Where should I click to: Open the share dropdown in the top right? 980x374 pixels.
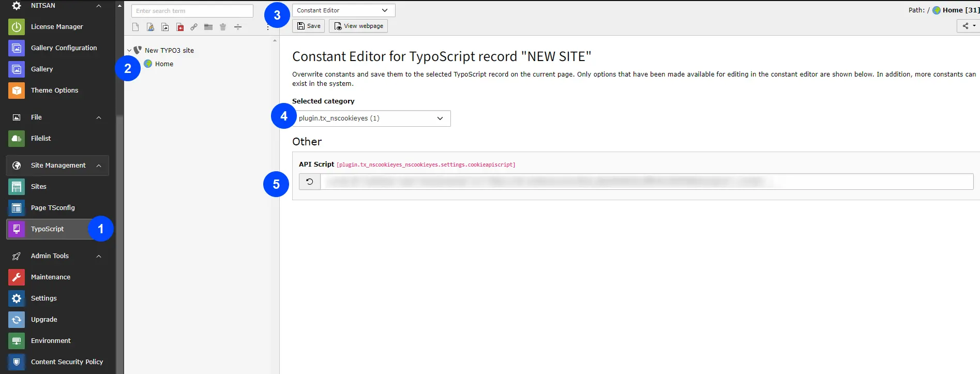click(x=969, y=26)
